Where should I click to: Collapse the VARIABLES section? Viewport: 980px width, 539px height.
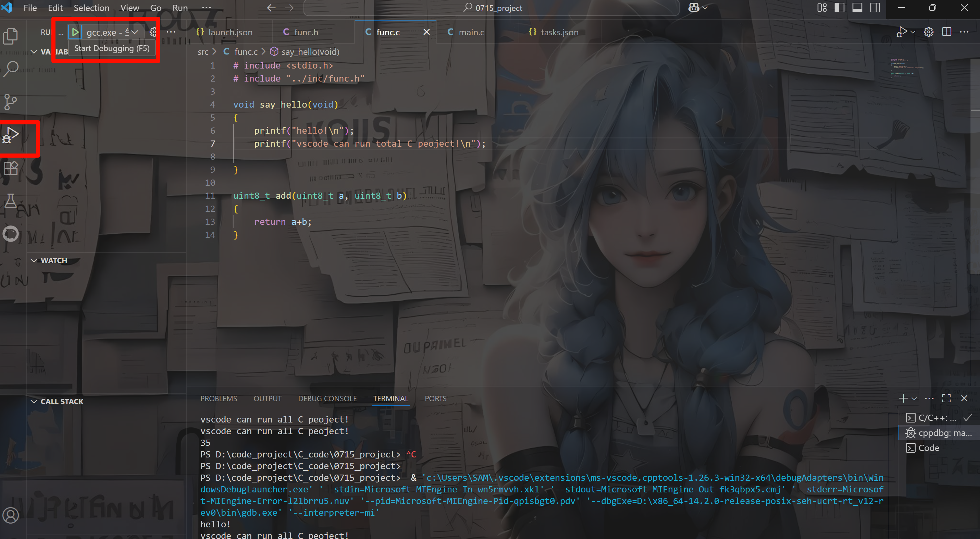[34, 52]
